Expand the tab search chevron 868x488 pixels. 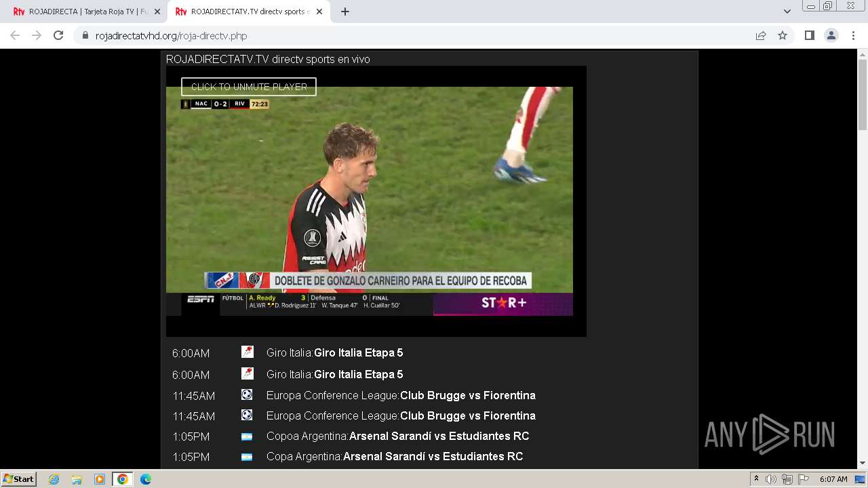tap(787, 12)
